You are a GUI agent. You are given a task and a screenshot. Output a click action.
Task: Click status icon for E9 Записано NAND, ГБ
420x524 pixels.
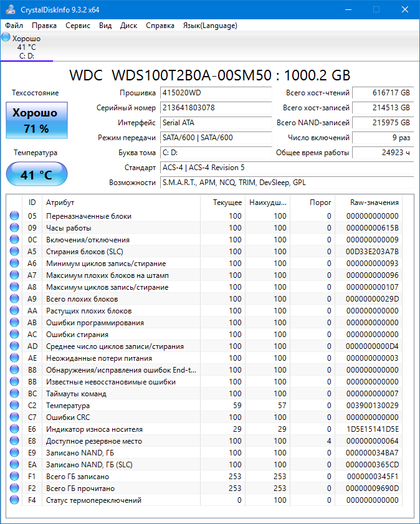coord(14,452)
